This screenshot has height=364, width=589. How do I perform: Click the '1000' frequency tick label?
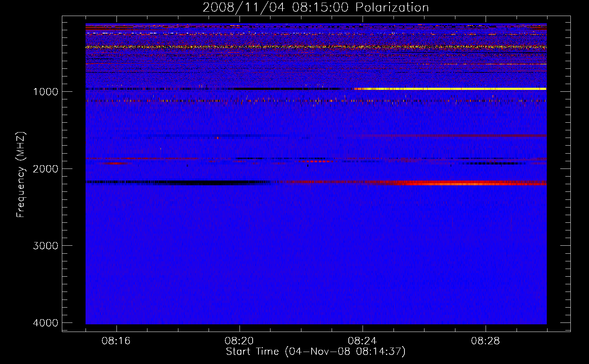(46, 91)
